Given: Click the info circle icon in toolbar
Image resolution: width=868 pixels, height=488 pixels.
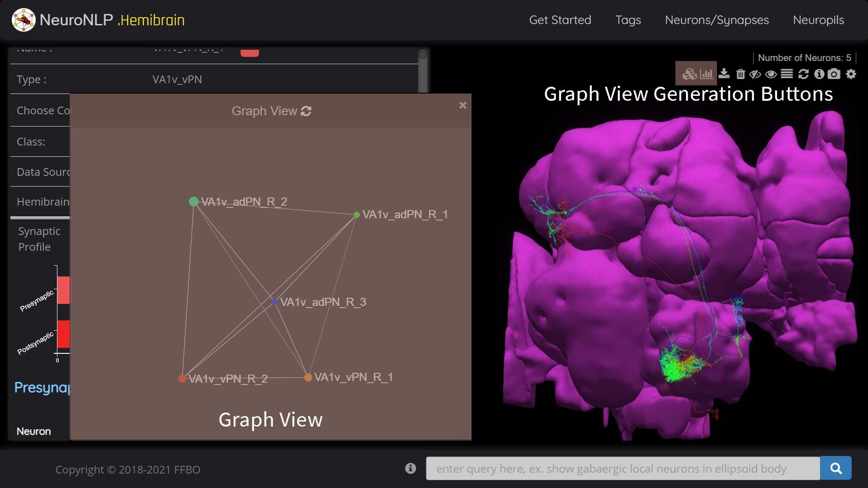Looking at the screenshot, I should [x=819, y=74].
